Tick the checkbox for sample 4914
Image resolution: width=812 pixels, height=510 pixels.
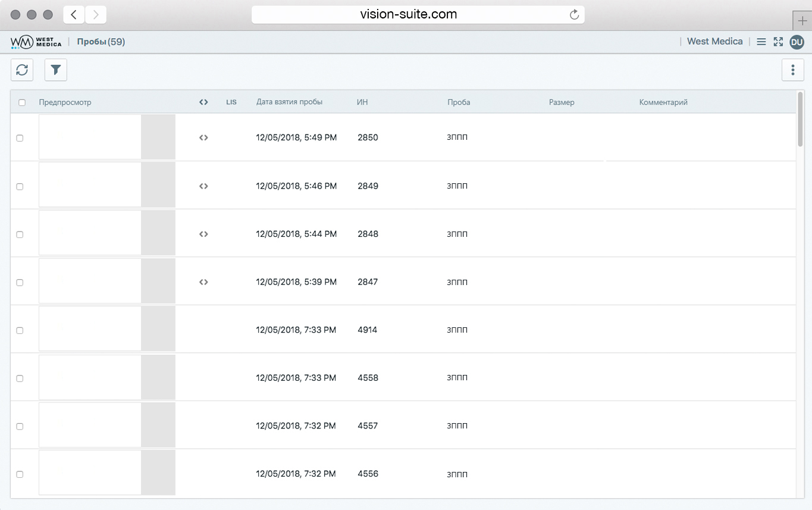click(20, 330)
